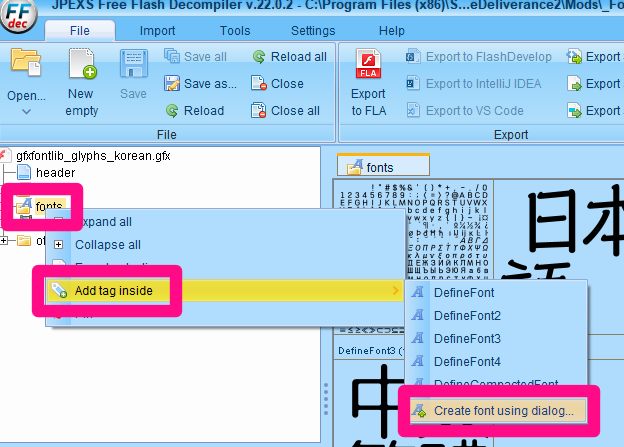Click the Close file button
This screenshot has height=447, width=624.
click(277, 84)
